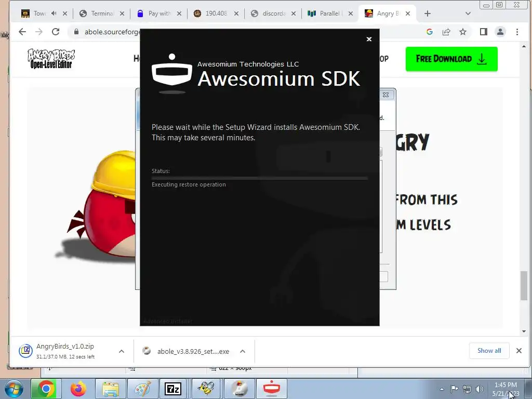The image size is (532, 399).
Task: Click the volume speaker tray icon
Action: pos(480,389)
